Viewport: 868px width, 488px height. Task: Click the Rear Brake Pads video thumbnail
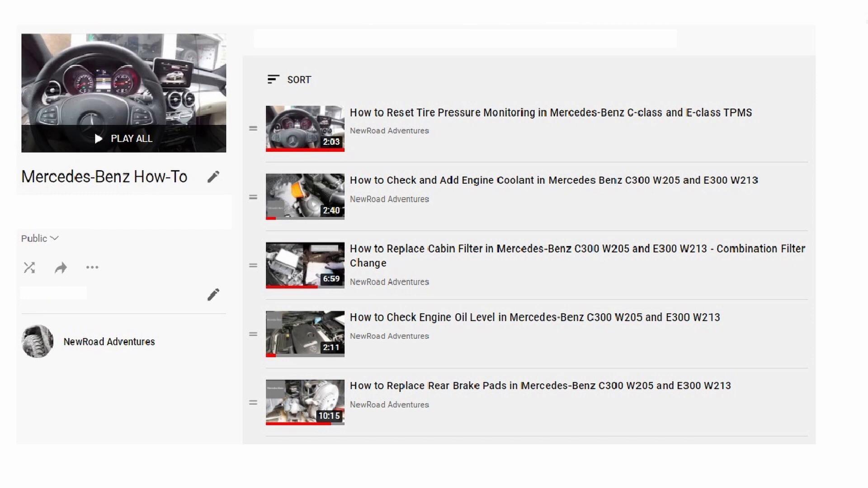click(x=305, y=402)
